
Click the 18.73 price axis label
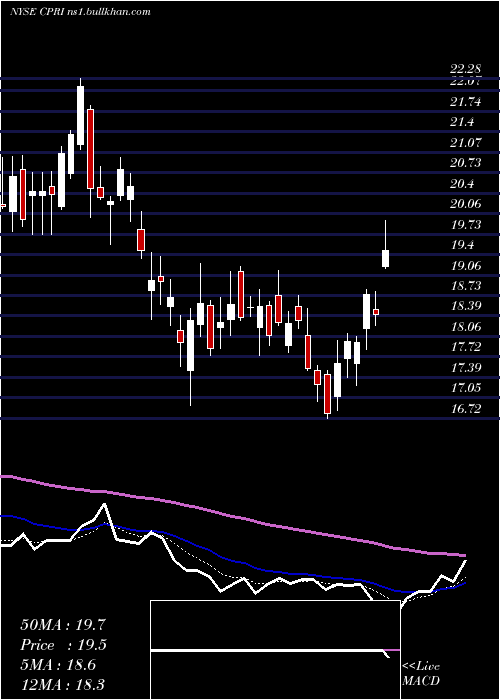tap(466, 286)
